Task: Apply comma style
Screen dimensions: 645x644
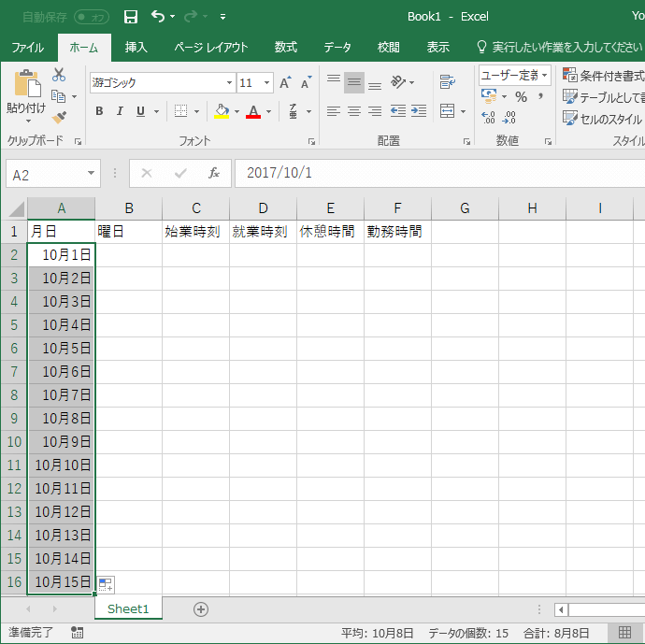Action: coord(540,97)
